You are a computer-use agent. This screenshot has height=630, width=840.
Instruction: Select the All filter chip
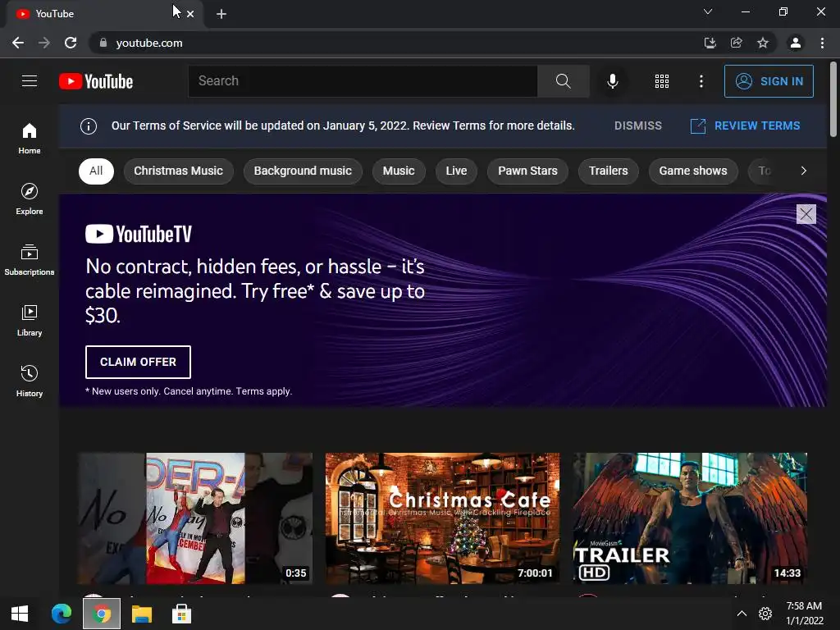(96, 171)
